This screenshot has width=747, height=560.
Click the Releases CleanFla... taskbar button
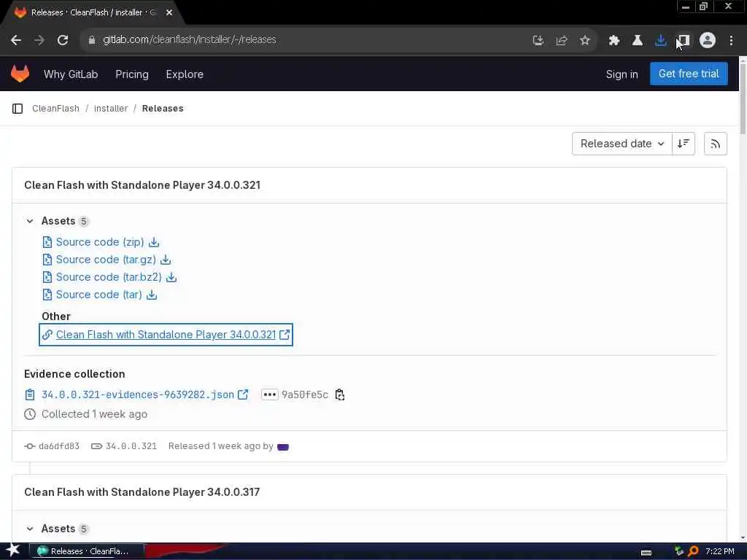click(86, 551)
